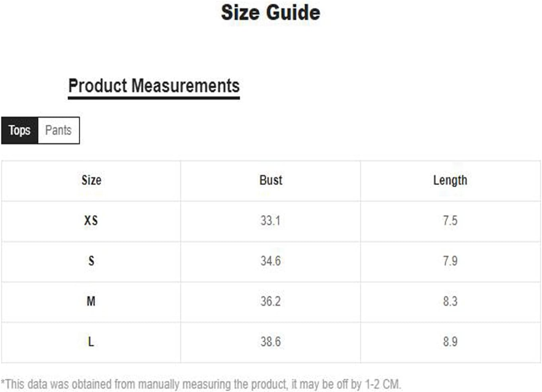Switch to the Pants tab
Screen dimensions: 542x392
click(58, 130)
